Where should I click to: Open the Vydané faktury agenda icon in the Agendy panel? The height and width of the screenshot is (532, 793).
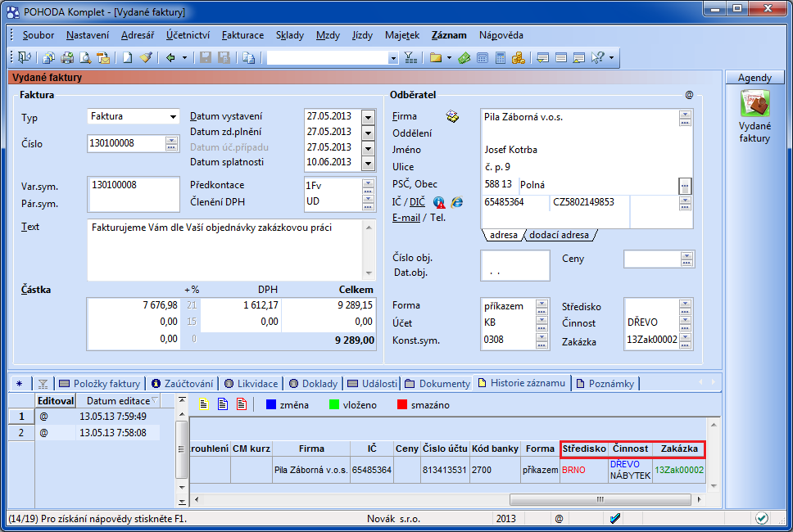point(754,103)
